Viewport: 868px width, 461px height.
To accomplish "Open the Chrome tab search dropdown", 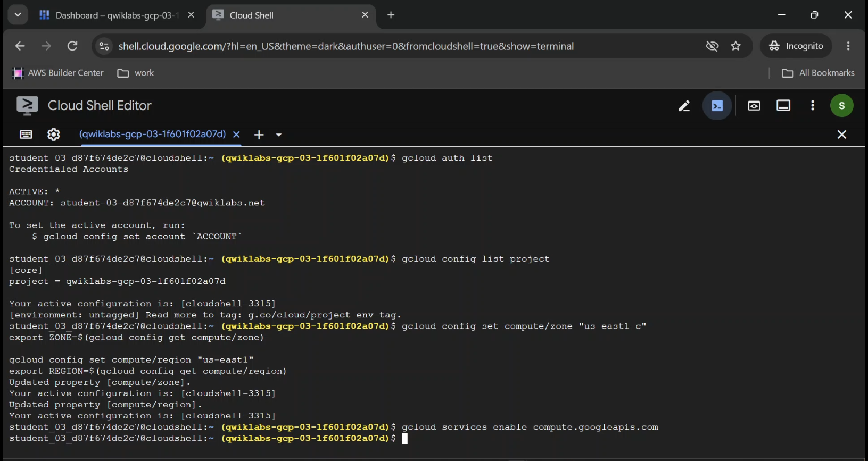I will coord(18,15).
